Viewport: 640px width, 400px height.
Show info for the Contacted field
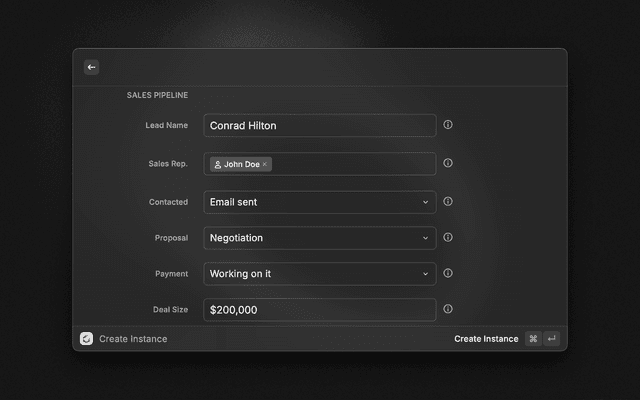click(x=448, y=201)
